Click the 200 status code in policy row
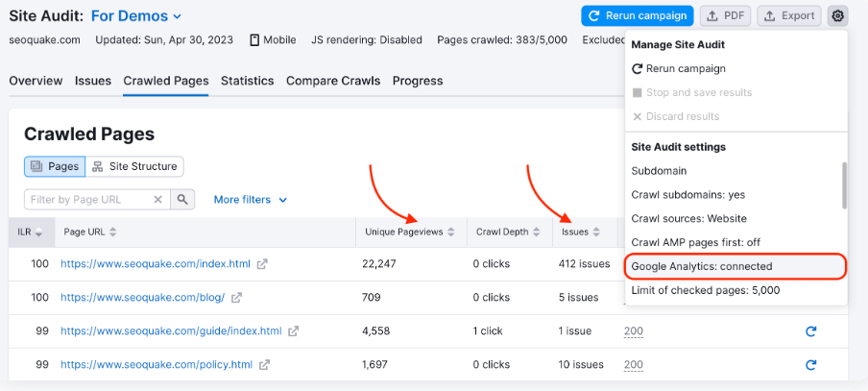 [634, 365]
